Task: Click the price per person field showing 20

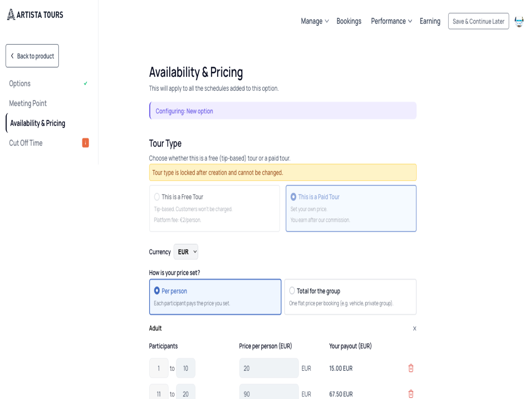Action: [x=269, y=368]
